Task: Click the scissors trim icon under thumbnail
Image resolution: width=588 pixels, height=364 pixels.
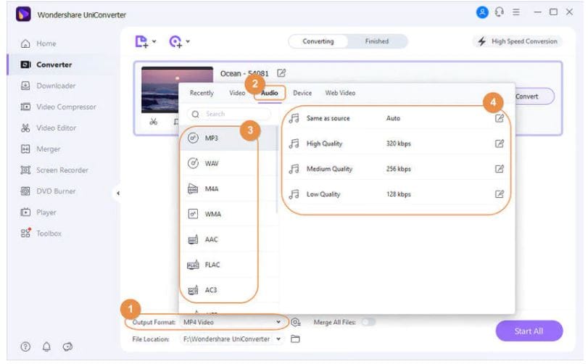Action: point(154,122)
